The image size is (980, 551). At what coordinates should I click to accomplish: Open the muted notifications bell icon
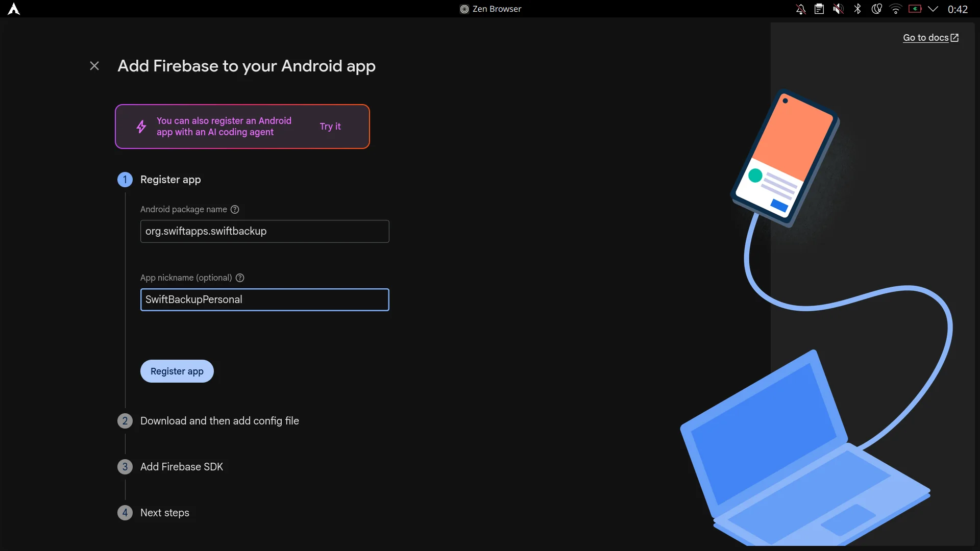(800, 9)
